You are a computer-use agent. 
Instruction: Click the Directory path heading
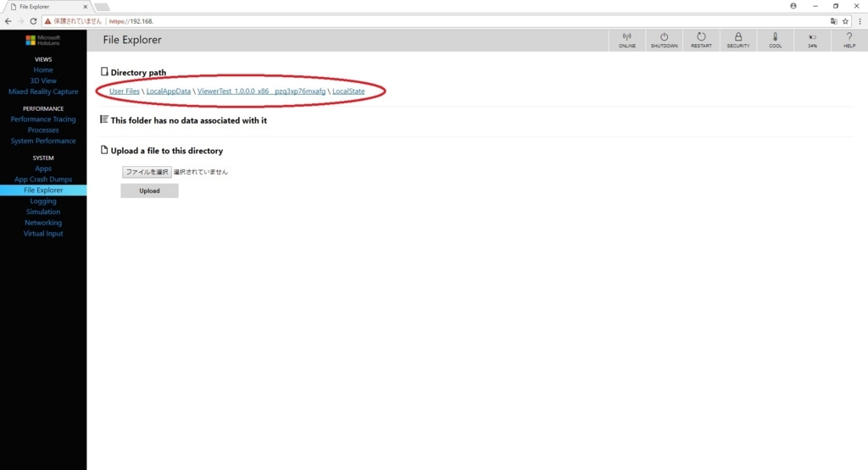point(138,73)
